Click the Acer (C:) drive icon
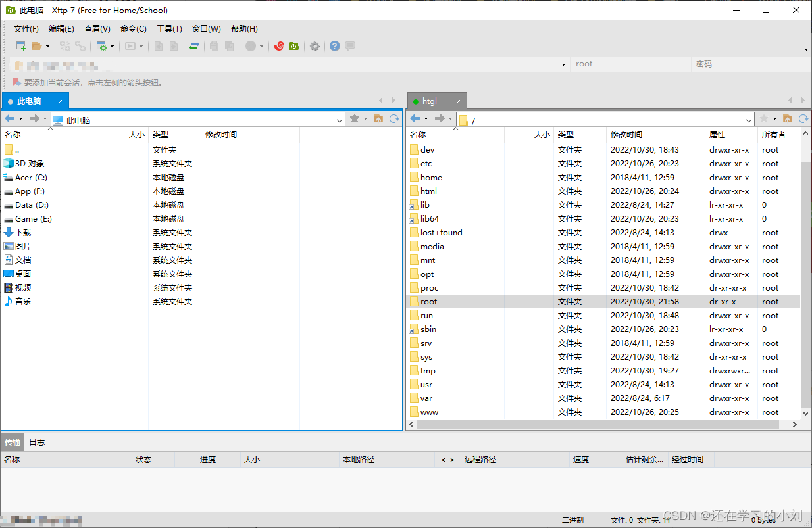Image resolution: width=812 pixels, height=528 pixels. (x=9, y=178)
